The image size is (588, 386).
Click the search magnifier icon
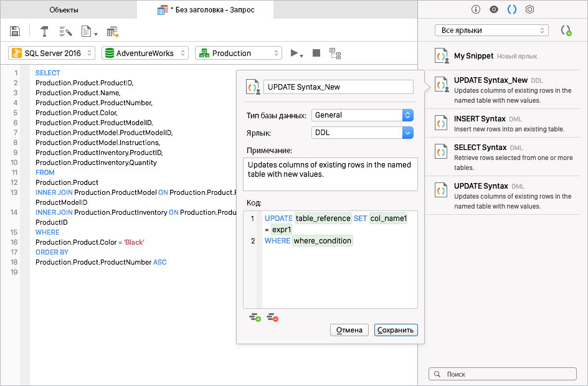(x=437, y=374)
